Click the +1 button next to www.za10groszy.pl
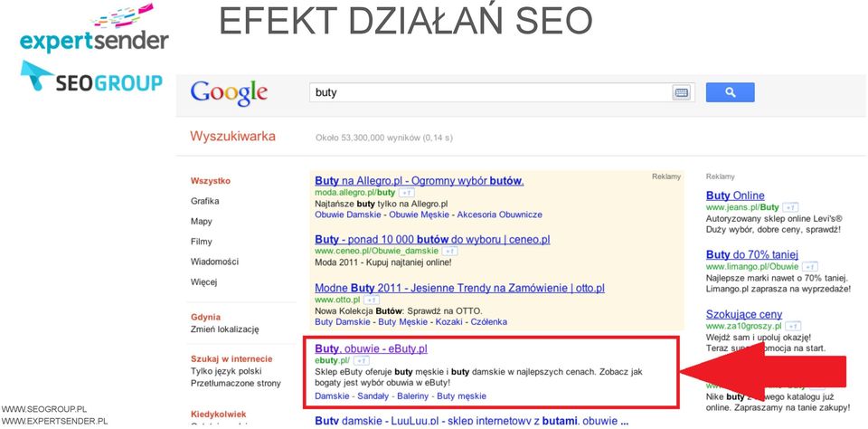The height and width of the screenshot is (429, 868). [x=793, y=327]
